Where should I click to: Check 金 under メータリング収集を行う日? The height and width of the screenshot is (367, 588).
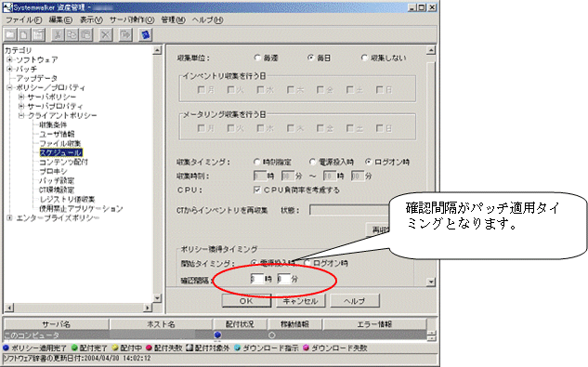pos(320,128)
